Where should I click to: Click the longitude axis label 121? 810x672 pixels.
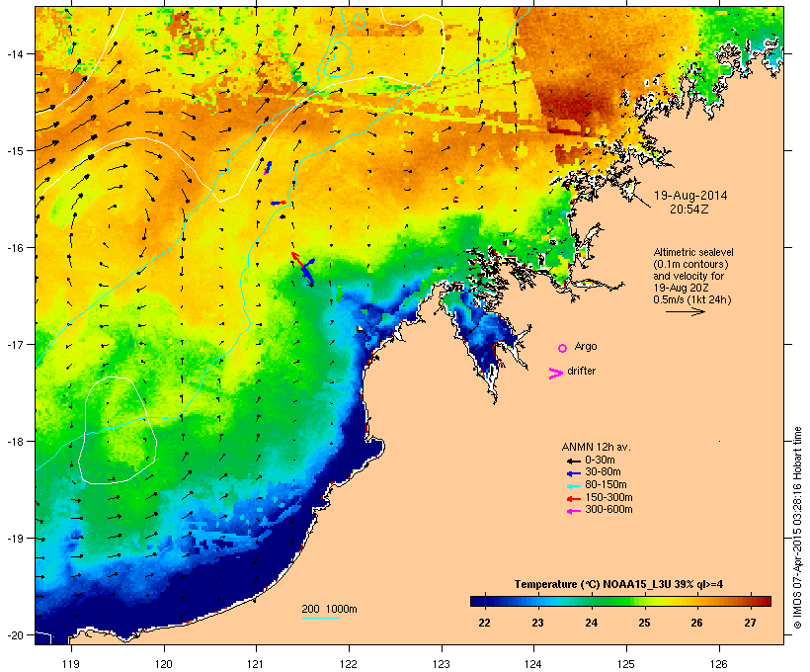pyautogui.click(x=256, y=664)
